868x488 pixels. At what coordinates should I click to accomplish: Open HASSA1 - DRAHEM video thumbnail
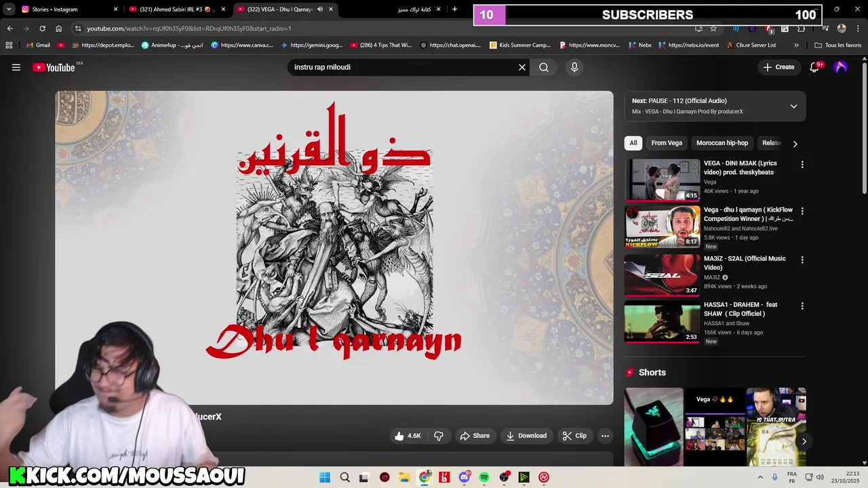(x=663, y=321)
